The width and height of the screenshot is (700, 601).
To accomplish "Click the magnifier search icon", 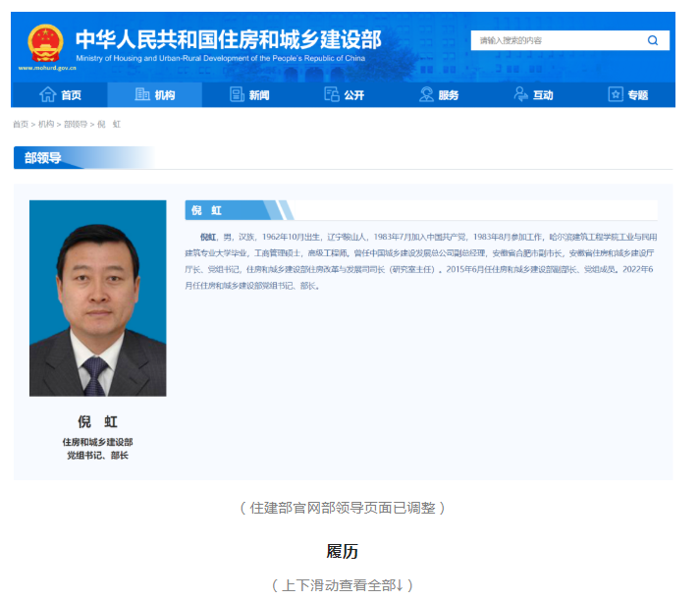I will point(653,40).
